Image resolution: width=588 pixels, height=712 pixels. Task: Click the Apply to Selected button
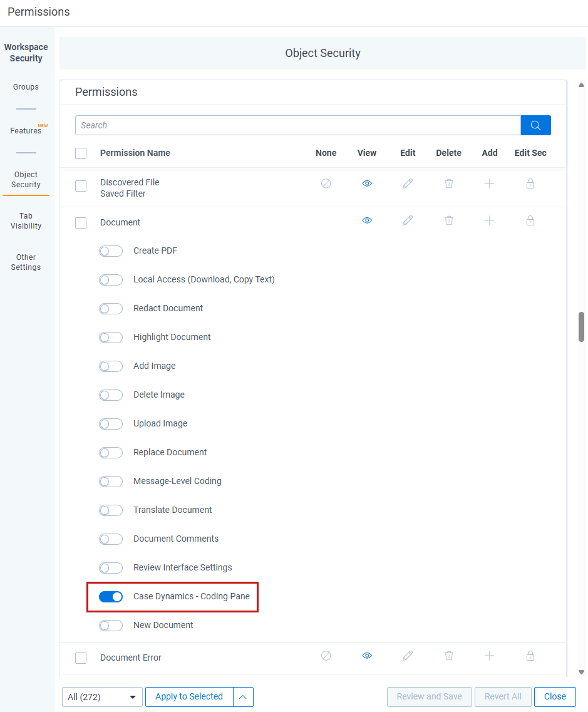189,697
